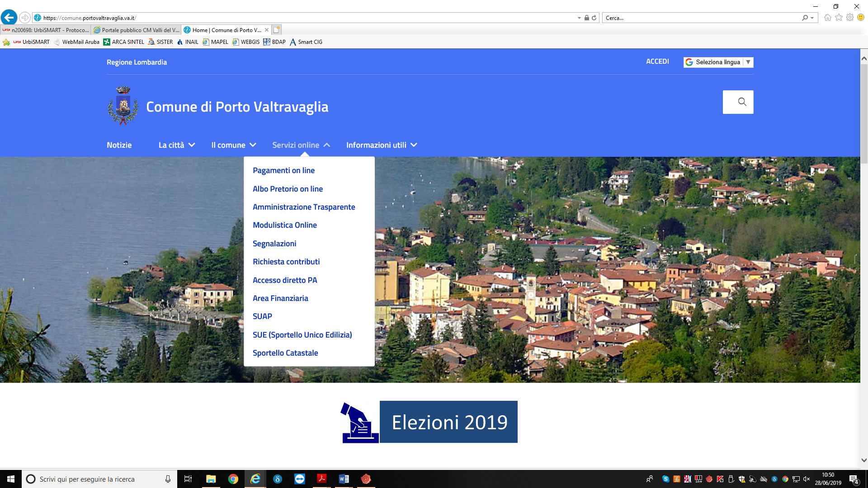Screen dimensions: 868x488
Task: Open File Explorer from the taskbar
Action: click(x=211, y=479)
